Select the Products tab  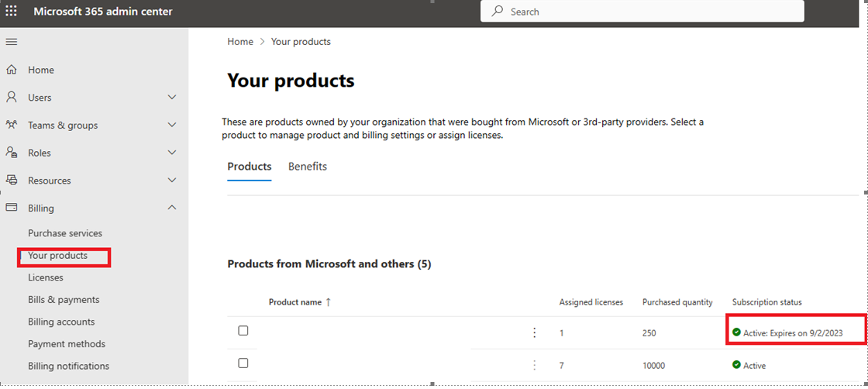pyautogui.click(x=250, y=167)
